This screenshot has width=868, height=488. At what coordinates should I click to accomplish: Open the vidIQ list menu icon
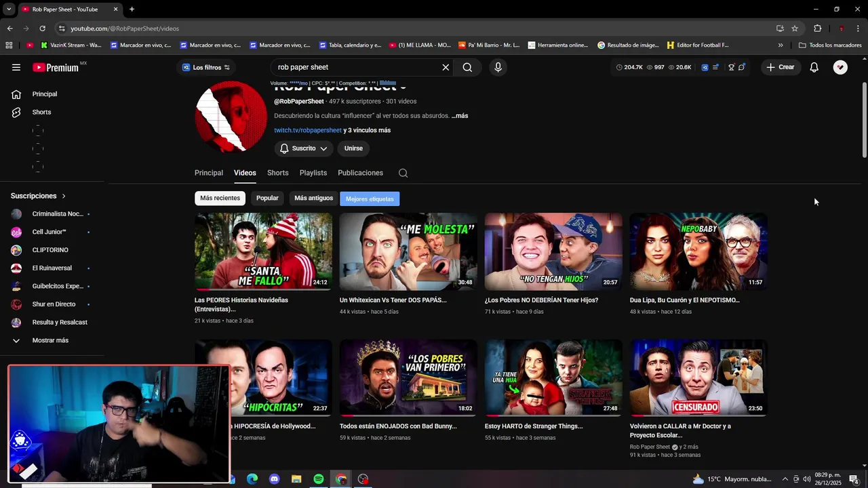pyautogui.click(x=715, y=67)
